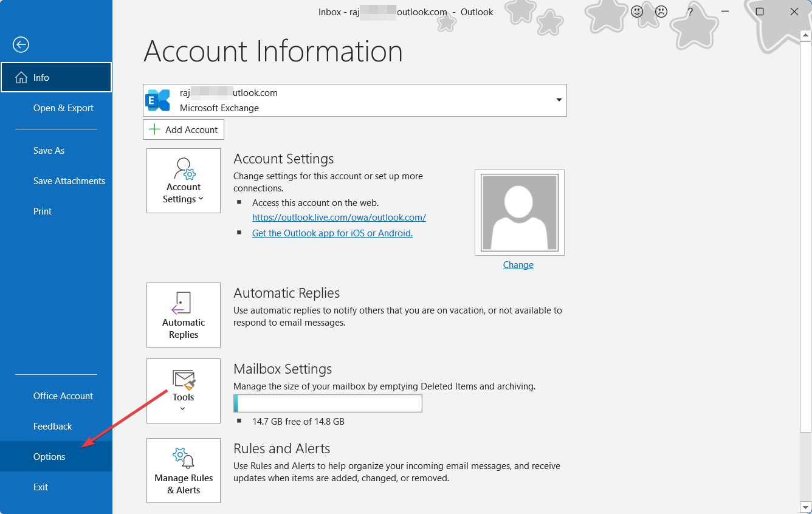
Task: Click the Add Account button label
Action: pyautogui.click(x=191, y=129)
